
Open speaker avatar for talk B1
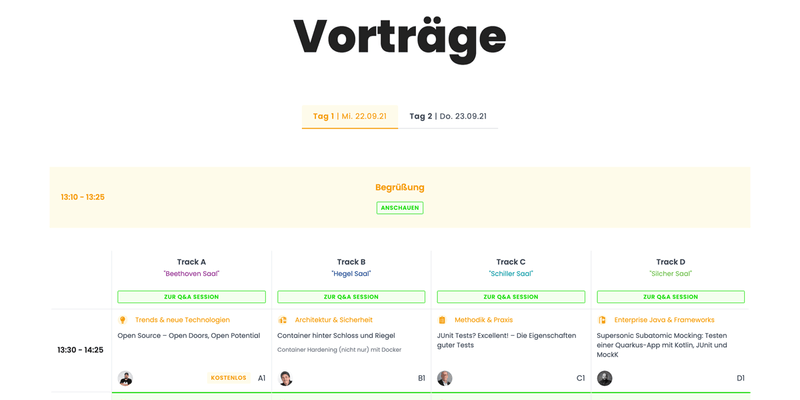pos(285,378)
